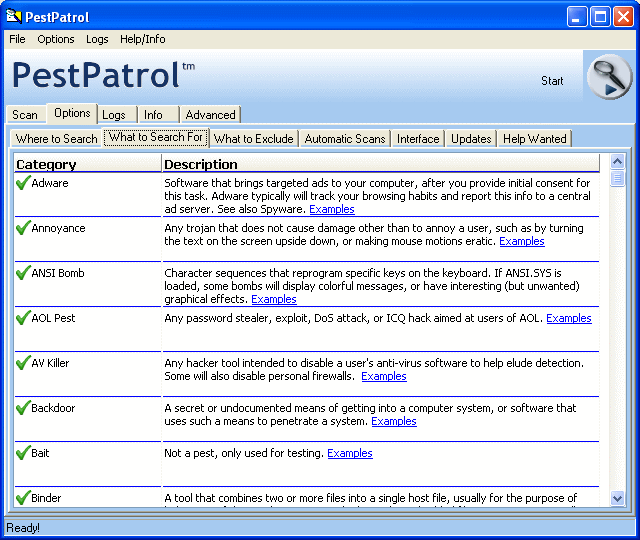This screenshot has width=640, height=540.
Task: Select the Backdoor category name
Action: tap(53, 408)
